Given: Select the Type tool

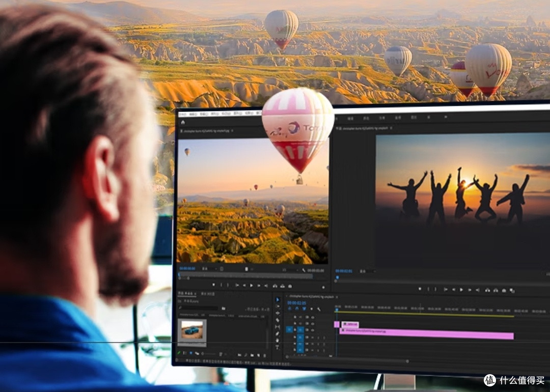Looking at the screenshot, I should 278,347.
